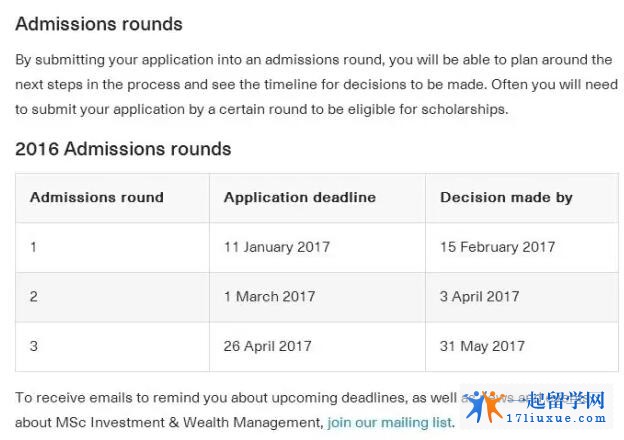
Task: Click the 2016 Admissions rounds heading
Action: [123, 149]
